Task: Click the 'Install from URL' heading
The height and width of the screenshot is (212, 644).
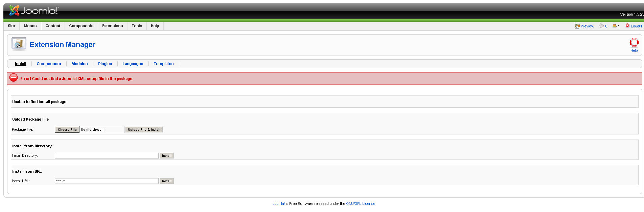Action: 27,171
